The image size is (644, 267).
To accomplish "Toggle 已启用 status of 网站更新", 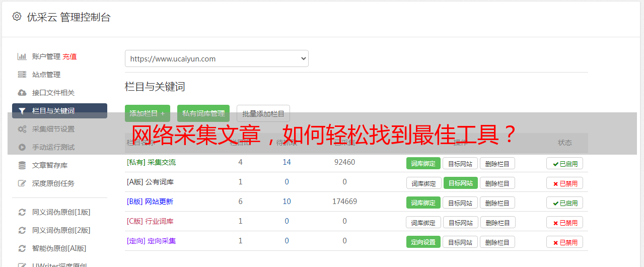I will click(x=565, y=203).
